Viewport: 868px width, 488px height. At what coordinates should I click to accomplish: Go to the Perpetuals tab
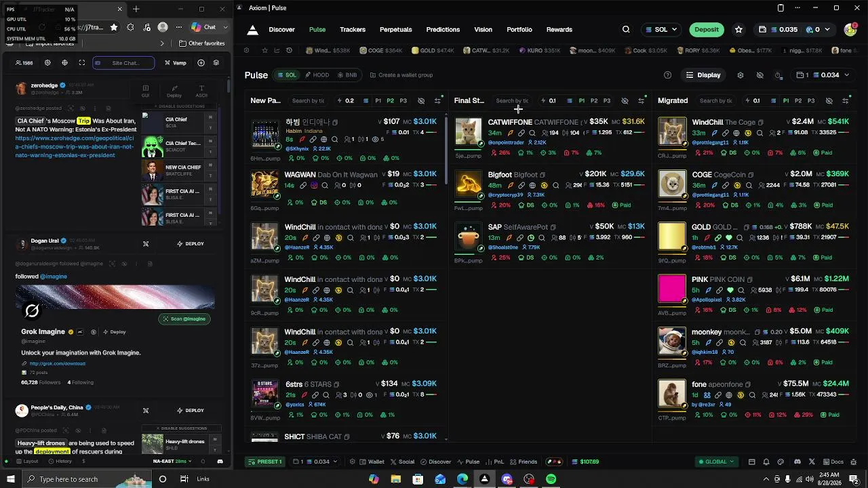[396, 30]
